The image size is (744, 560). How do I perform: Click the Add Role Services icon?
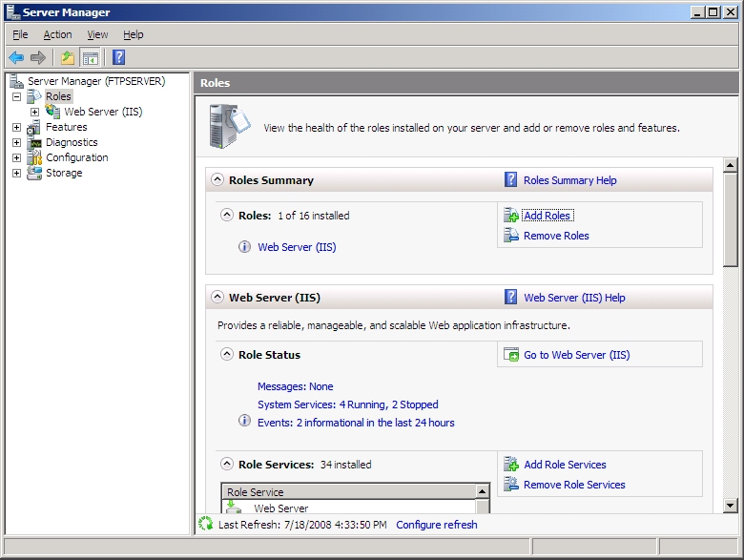coord(511,465)
